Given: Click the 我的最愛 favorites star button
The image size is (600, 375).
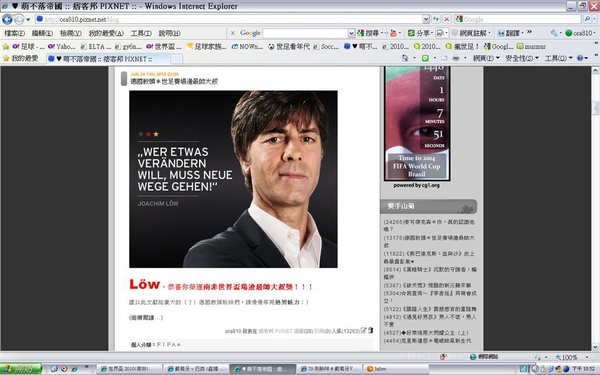Looking at the screenshot, I should point(20,59).
